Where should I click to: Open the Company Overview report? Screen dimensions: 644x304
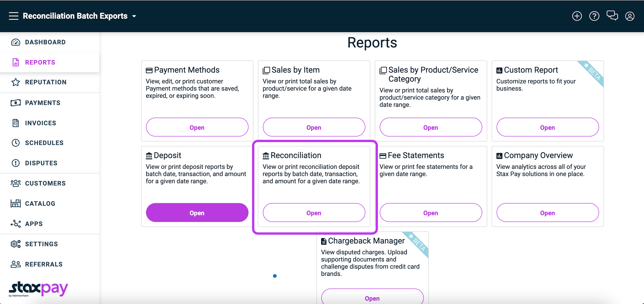[x=548, y=212]
